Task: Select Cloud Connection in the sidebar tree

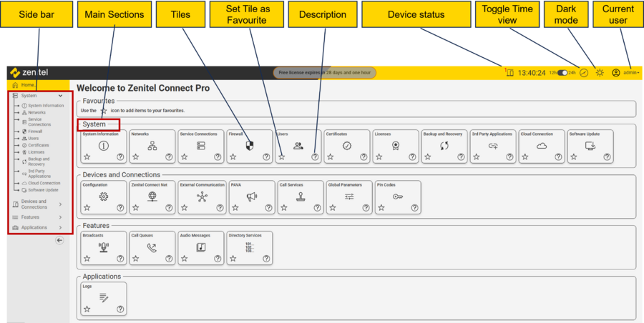Action: coord(41,184)
